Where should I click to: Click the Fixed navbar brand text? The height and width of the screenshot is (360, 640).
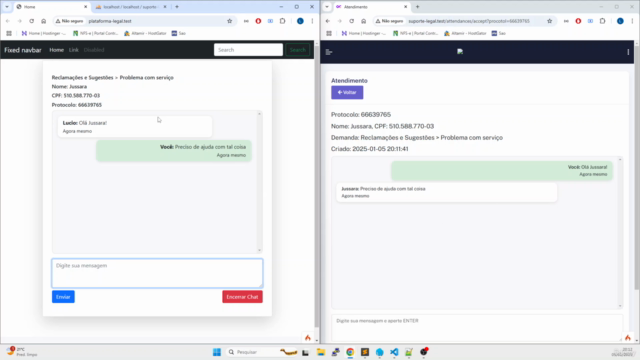coord(23,50)
